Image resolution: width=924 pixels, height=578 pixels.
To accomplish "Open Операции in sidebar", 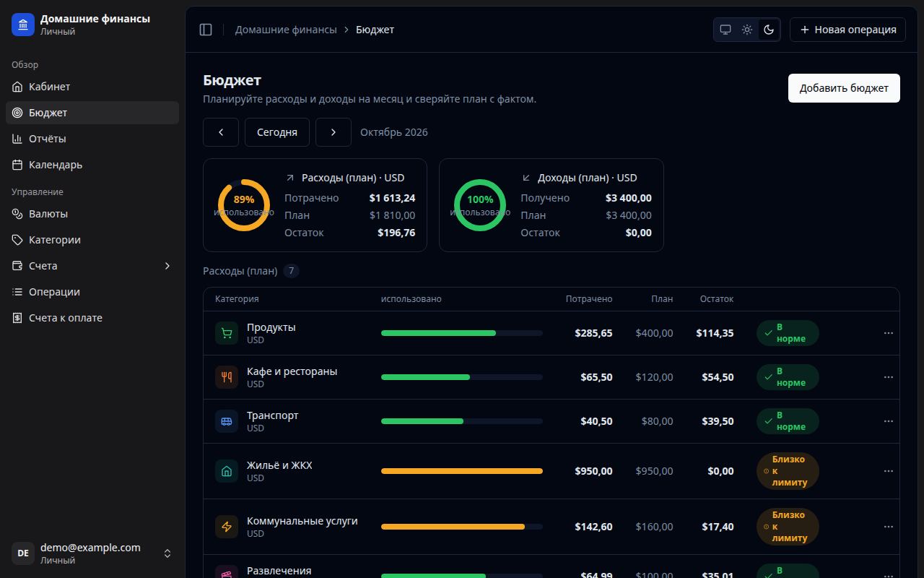I will point(92,292).
